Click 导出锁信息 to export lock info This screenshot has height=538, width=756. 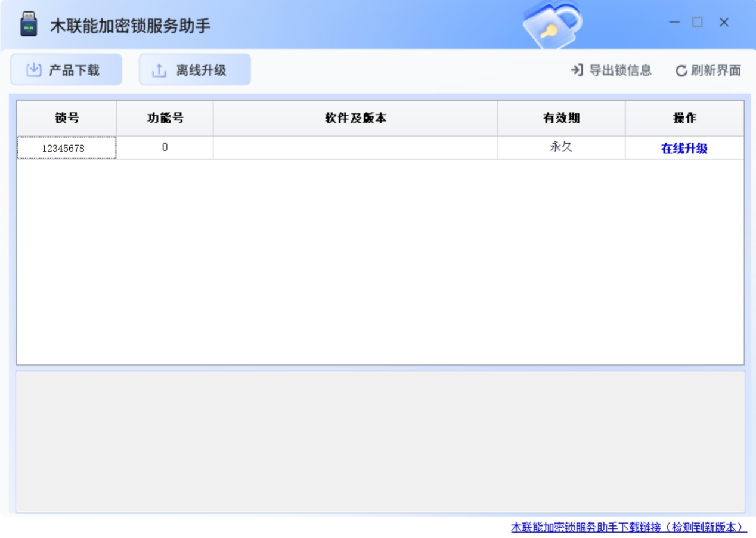point(611,70)
